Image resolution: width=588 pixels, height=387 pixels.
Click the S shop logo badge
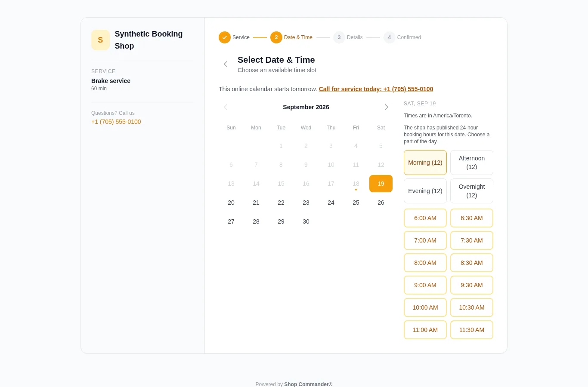[x=100, y=40]
